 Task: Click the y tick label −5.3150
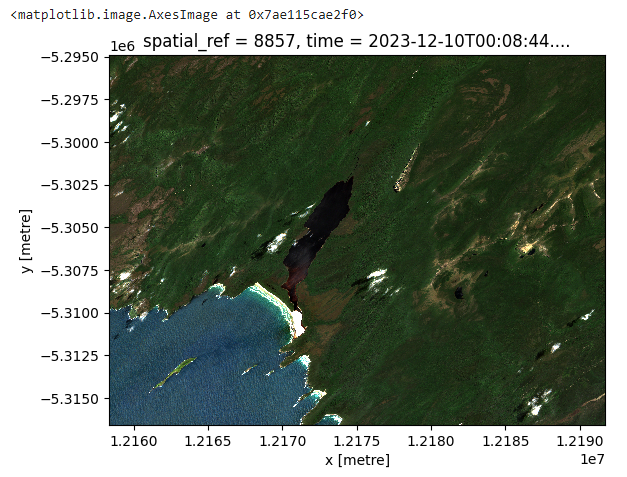(70, 399)
